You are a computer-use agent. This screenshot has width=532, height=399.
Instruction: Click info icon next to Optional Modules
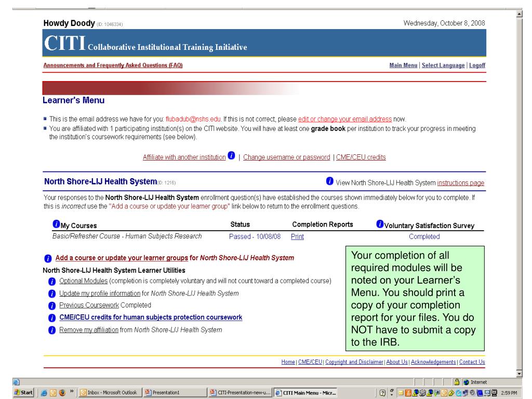coord(52,282)
